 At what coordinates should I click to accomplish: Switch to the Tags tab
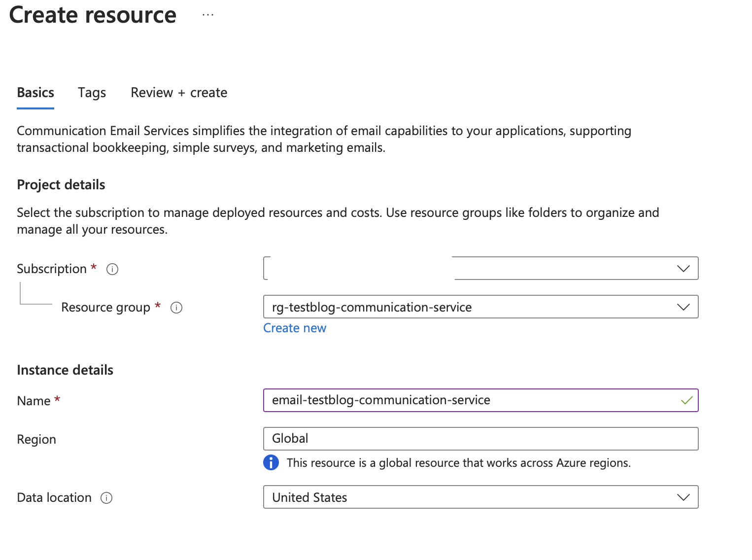[92, 92]
